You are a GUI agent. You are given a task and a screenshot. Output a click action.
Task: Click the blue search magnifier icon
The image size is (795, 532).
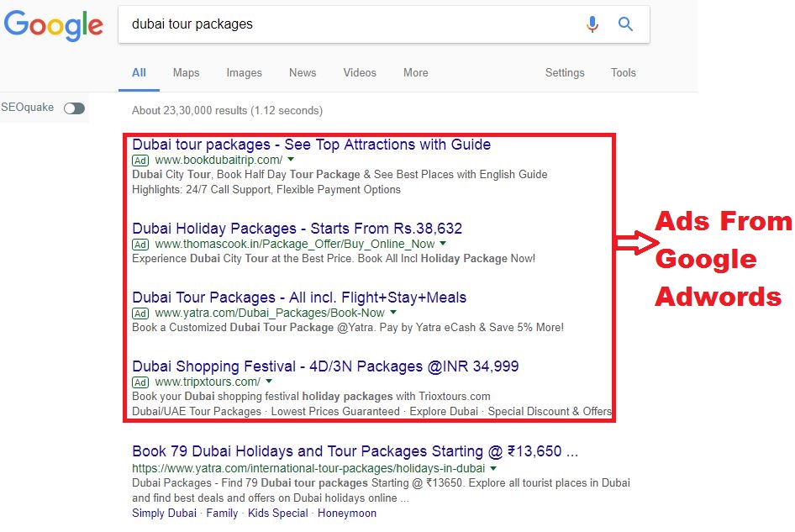coord(625,24)
